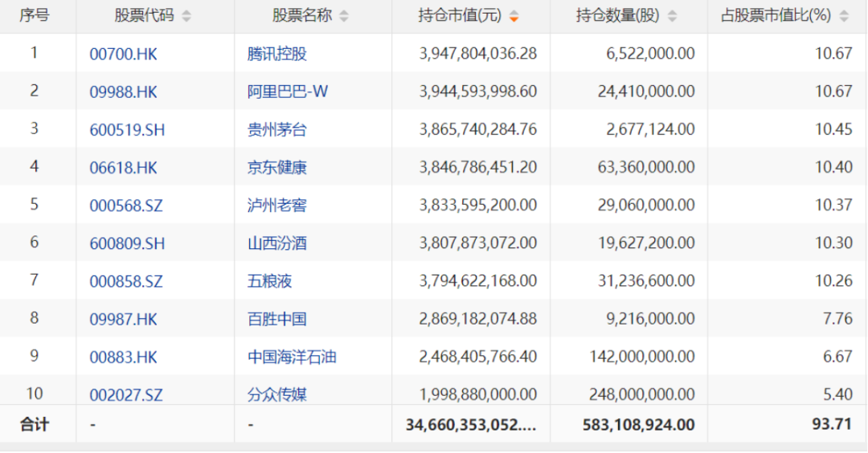Screen dimensions: 868x453
Task: Open stock code link 000568.SZ
Action: (x=126, y=206)
